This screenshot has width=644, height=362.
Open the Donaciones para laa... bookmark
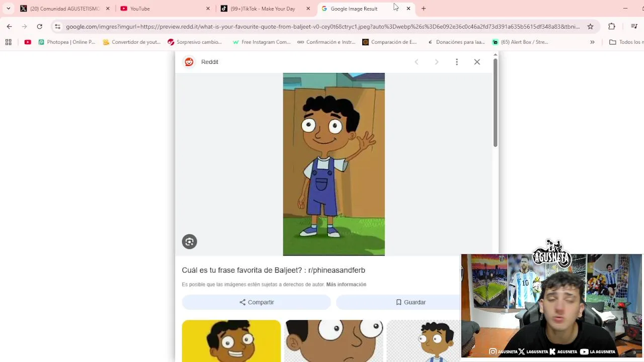[x=456, y=42]
